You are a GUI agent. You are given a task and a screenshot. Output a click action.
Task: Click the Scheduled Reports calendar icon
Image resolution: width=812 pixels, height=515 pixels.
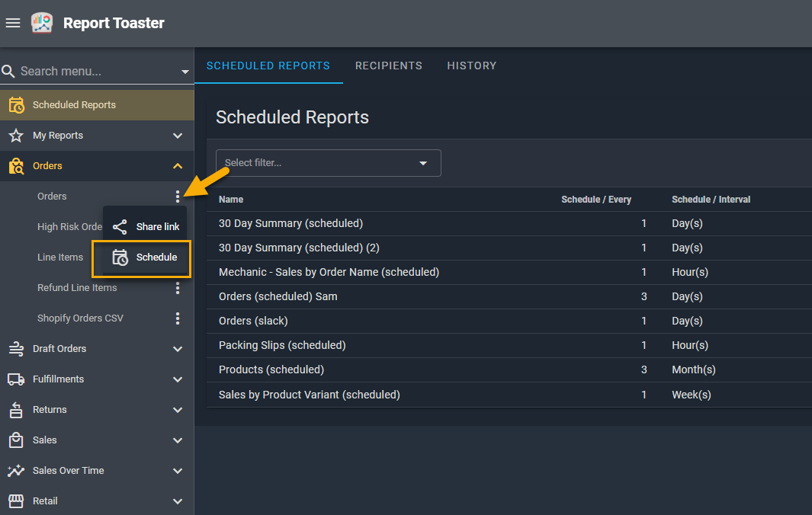pos(16,105)
